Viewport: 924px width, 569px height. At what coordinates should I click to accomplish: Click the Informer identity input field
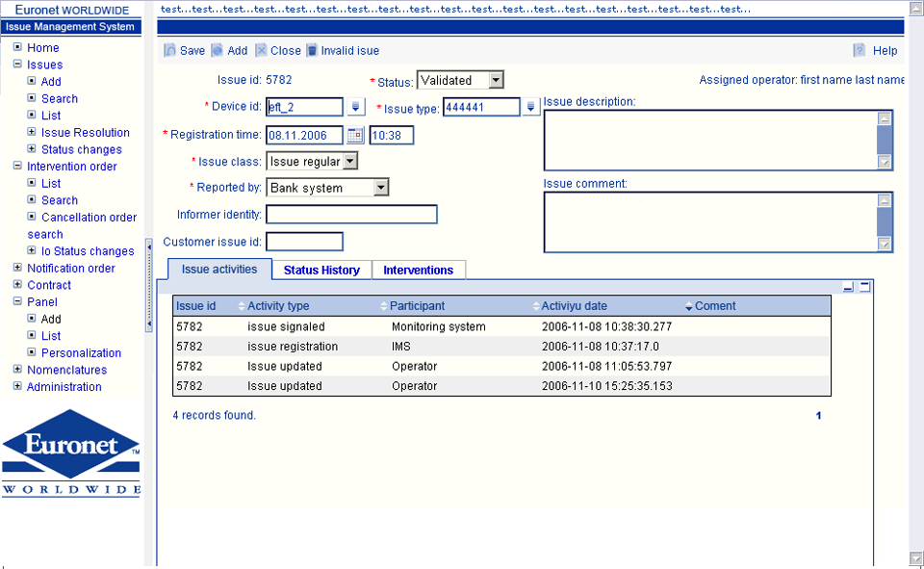351,214
